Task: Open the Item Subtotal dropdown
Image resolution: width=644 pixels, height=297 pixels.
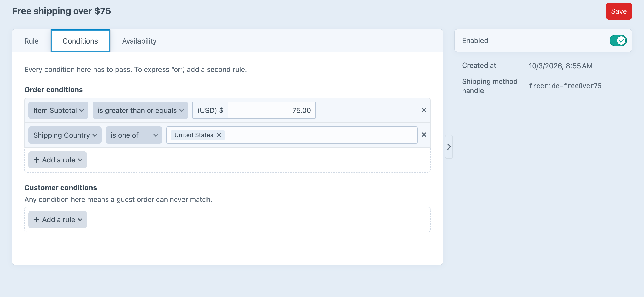Action: [x=58, y=110]
